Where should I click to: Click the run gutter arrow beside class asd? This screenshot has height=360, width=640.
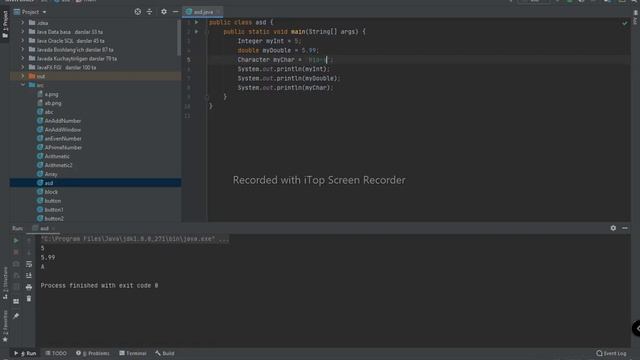[196, 22]
